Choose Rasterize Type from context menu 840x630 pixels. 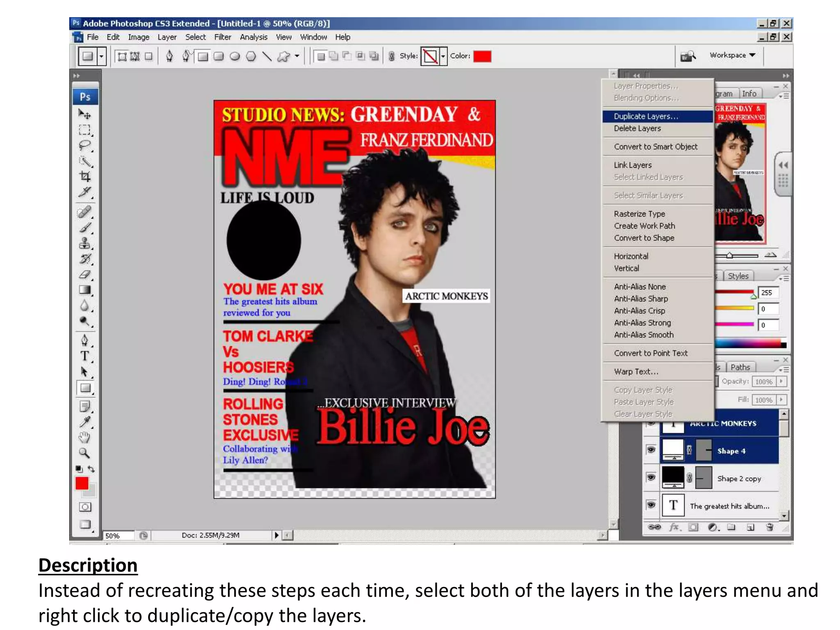pos(657,214)
